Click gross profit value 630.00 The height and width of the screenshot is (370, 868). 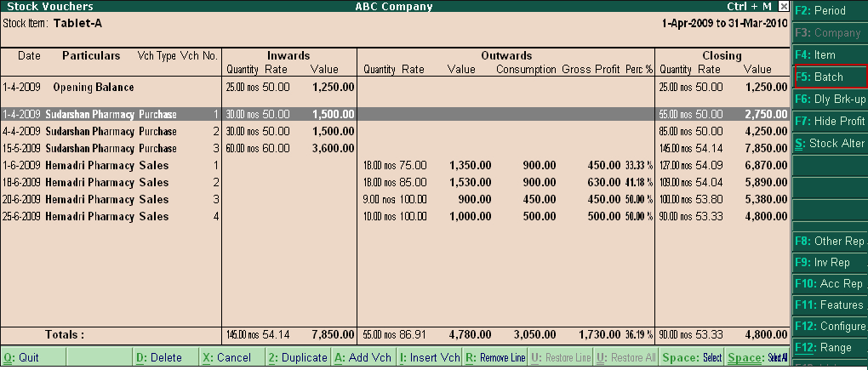click(x=604, y=183)
